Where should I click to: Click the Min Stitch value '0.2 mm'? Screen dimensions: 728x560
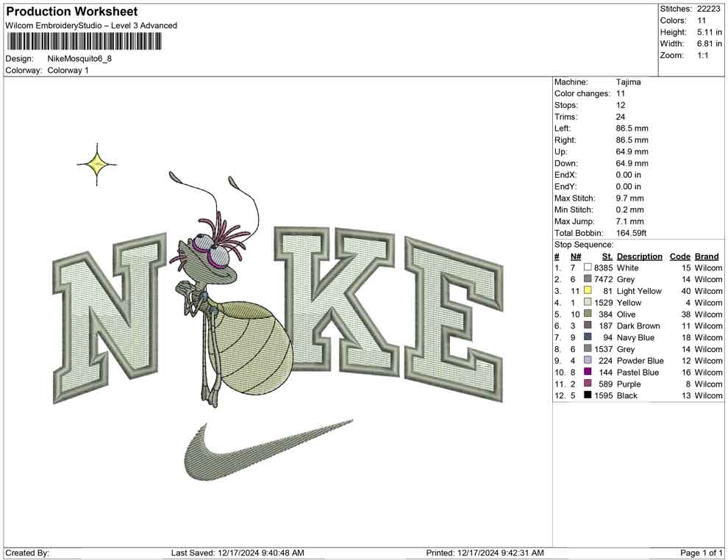630,209
